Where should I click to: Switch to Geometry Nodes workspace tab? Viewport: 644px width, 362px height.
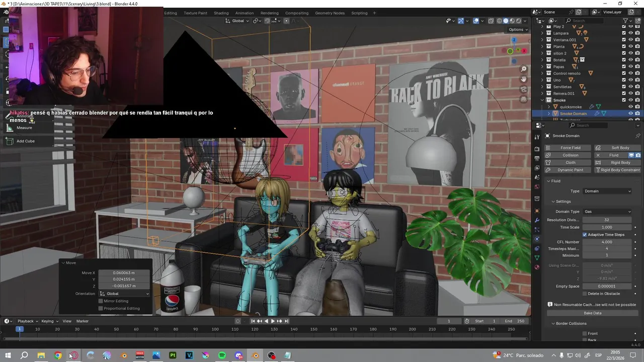point(330,13)
